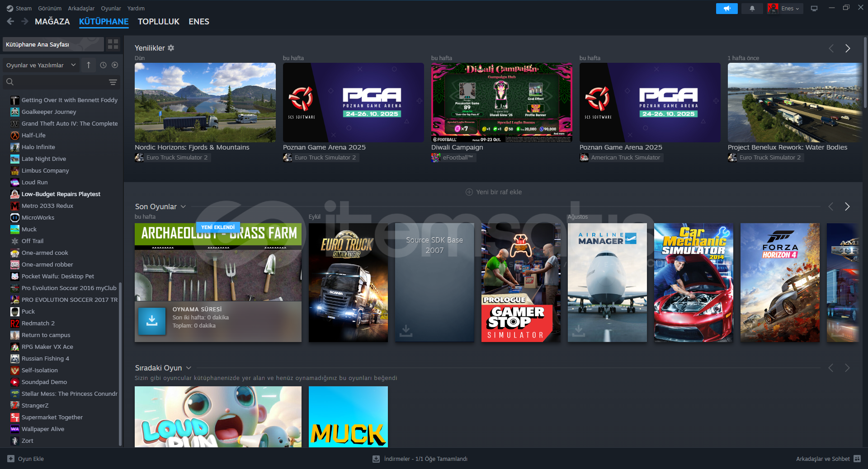The image size is (868, 469).
Task: Open the announcements megaphone icon
Action: (x=727, y=8)
